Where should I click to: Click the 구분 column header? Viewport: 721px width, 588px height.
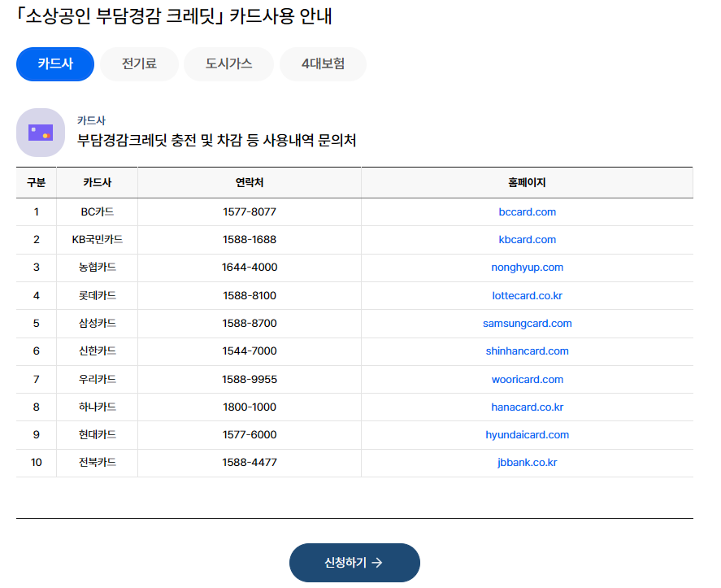37,183
